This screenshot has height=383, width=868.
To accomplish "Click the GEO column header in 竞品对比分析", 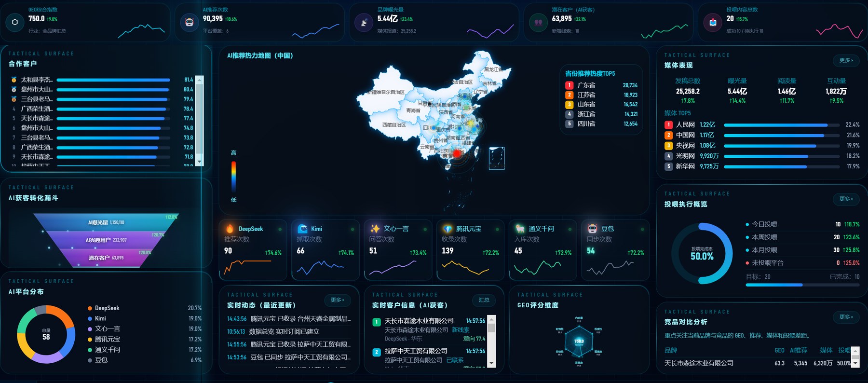I will pyautogui.click(x=779, y=351).
